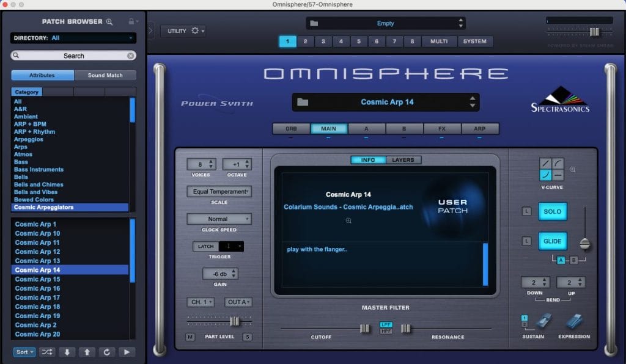
Task: Mute the part with M button
Action: click(190, 337)
